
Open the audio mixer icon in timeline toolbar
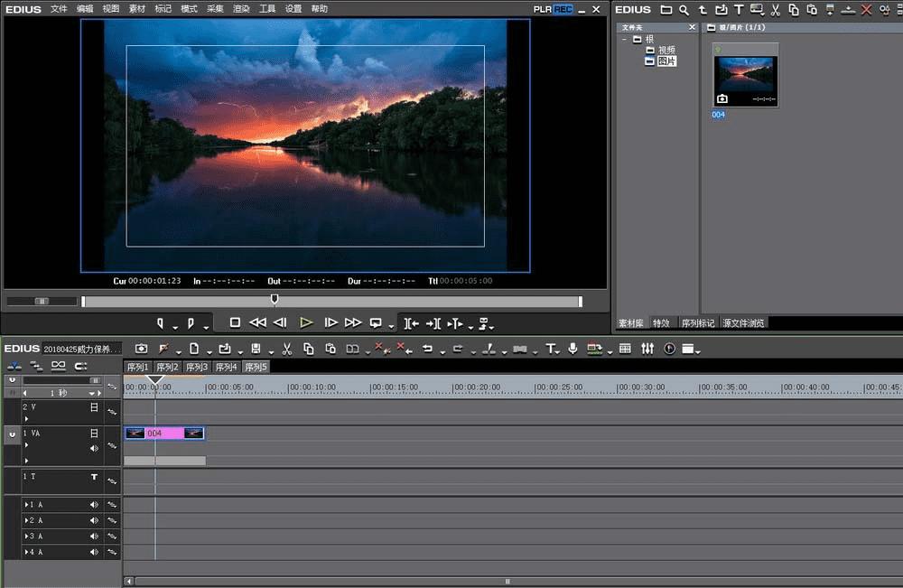click(x=647, y=349)
